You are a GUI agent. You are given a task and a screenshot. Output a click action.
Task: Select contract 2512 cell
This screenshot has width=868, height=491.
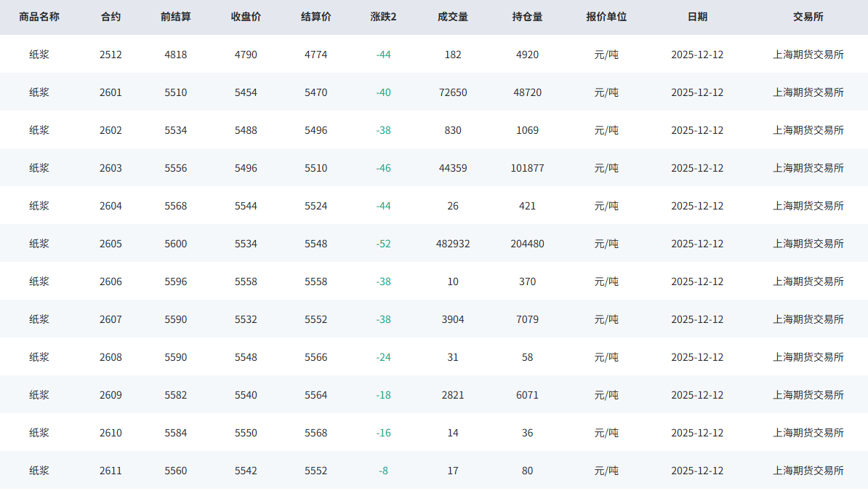tap(110, 55)
